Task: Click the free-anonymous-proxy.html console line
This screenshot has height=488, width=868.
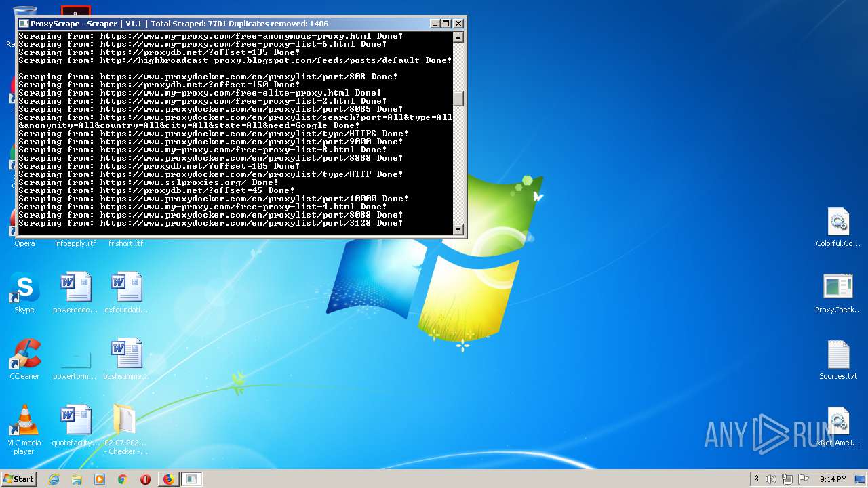Action: (211, 36)
